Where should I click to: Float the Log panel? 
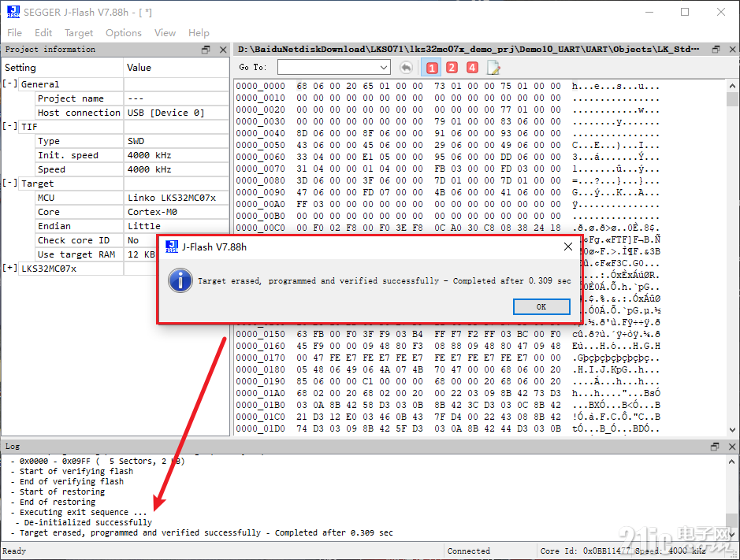(715, 447)
